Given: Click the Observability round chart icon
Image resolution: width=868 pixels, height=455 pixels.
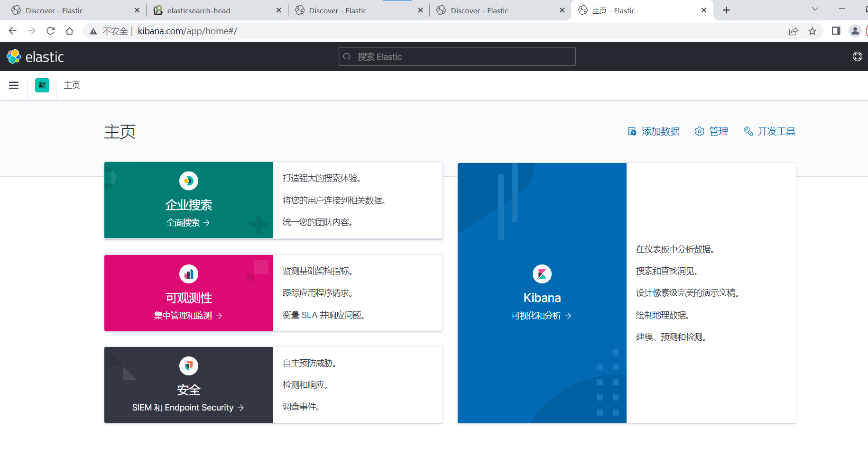Looking at the screenshot, I should [189, 273].
